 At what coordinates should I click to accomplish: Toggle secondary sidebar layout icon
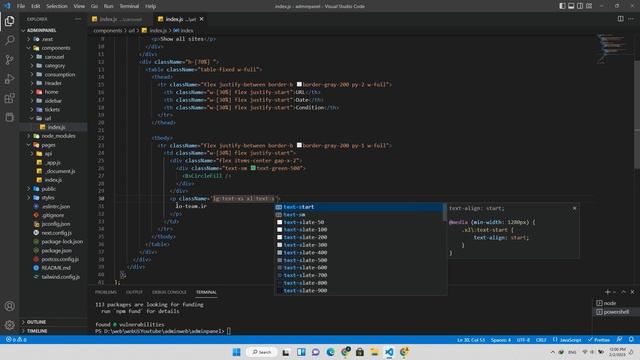pyautogui.click(x=580, y=6)
